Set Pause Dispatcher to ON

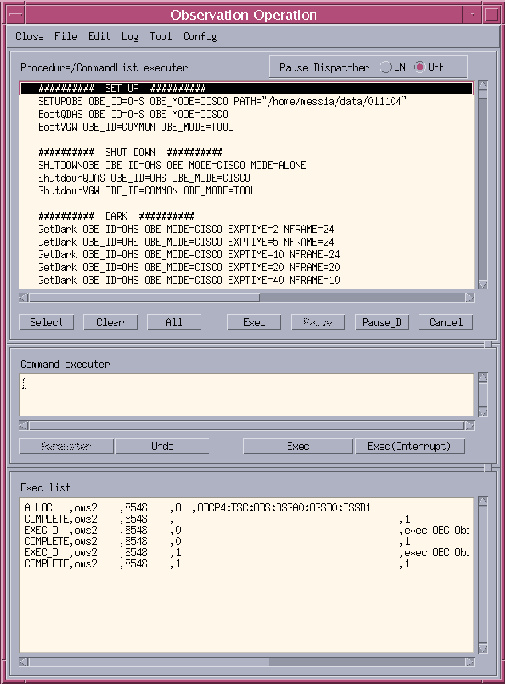(386, 67)
